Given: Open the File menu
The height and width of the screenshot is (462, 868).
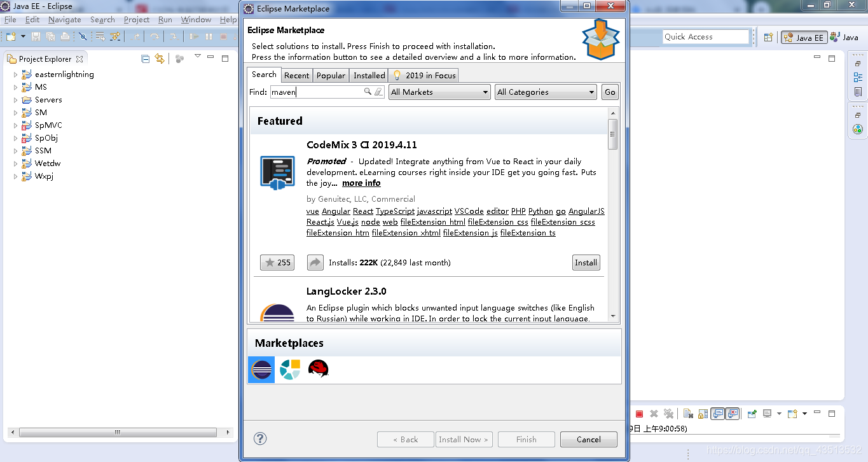Looking at the screenshot, I should pyautogui.click(x=10, y=20).
